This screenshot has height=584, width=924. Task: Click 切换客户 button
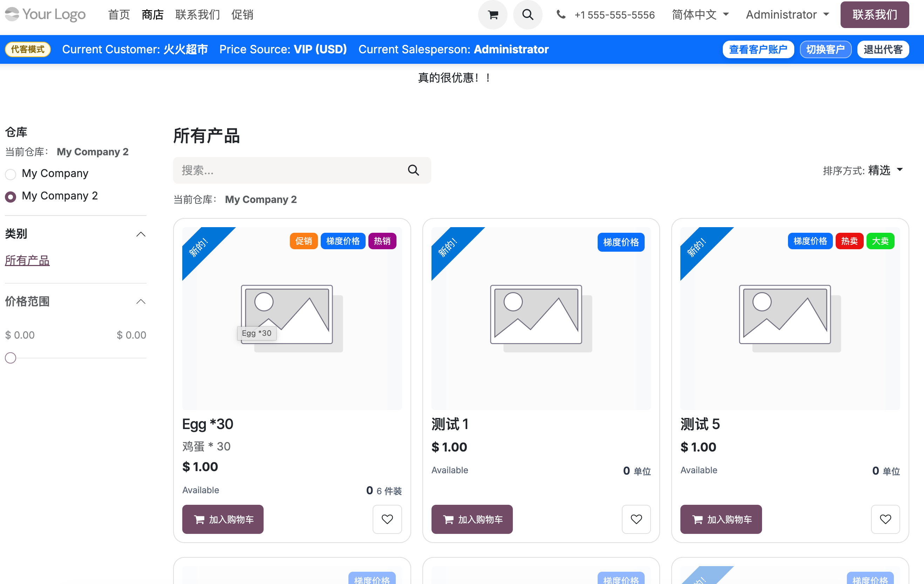pyautogui.click(x=826, y=49)
